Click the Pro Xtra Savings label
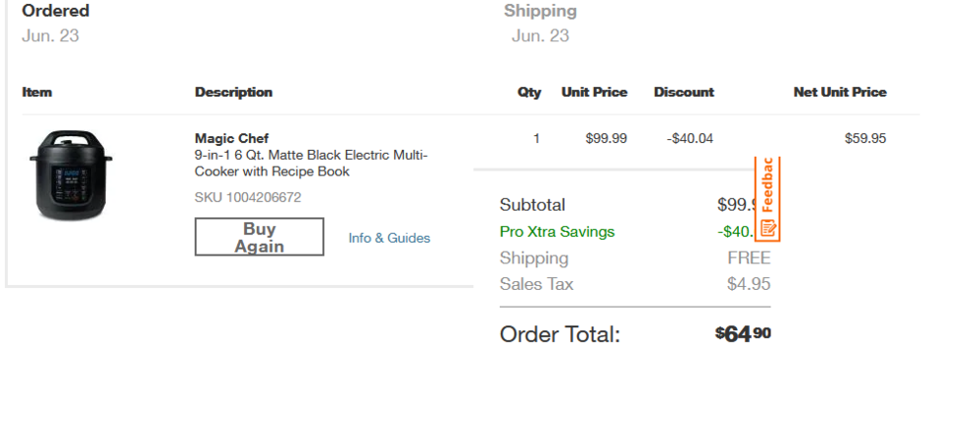980x429 pixels. coord(557,232)
